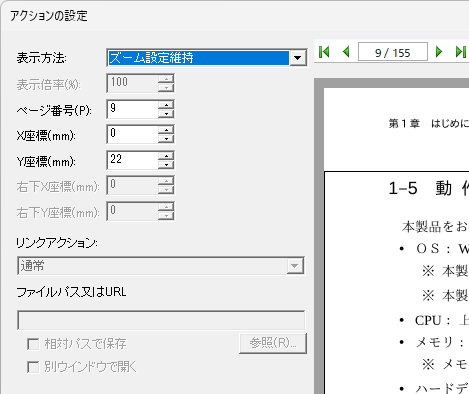Decrease the Y座標 value with down arrow

166,164
